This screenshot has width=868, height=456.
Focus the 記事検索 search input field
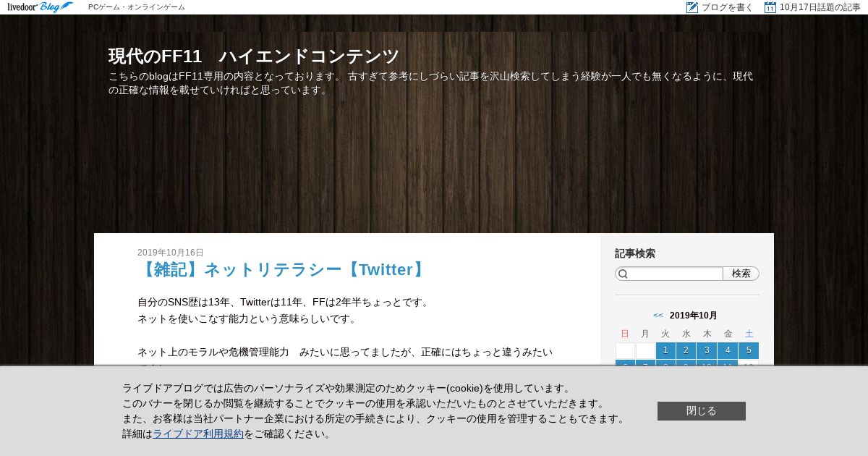[669, 274]
